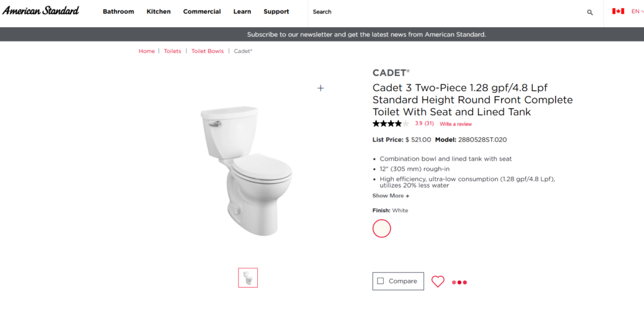Select the toilet thumbnail image

click(x=248, y=278)
